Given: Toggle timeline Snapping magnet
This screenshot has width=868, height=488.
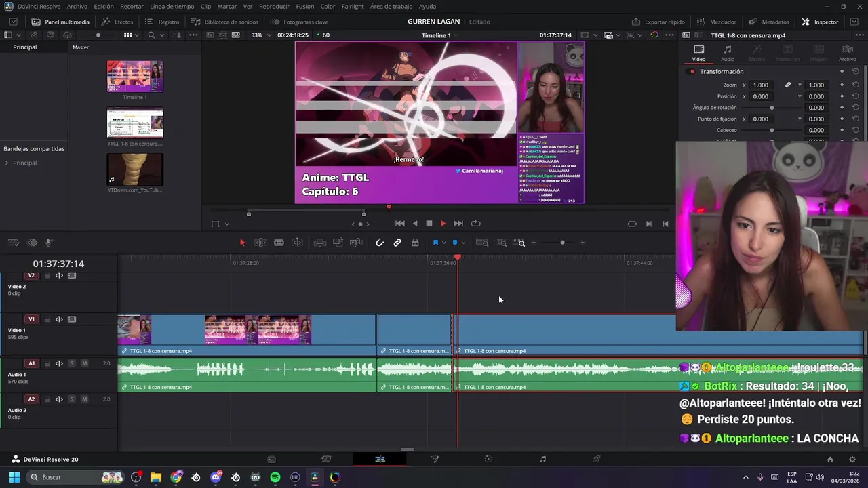Looking at the screenshot, I should tap(380, 243).
